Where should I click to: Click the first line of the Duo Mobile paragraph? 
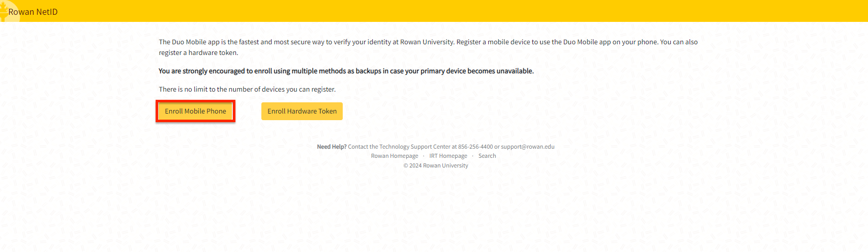(428, 42)
